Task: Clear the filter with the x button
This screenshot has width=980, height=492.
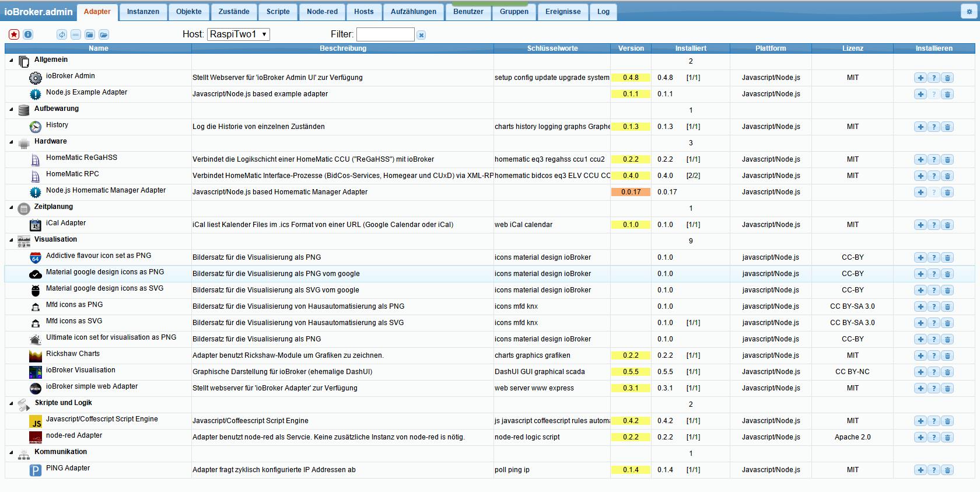Action: point(421,35)
